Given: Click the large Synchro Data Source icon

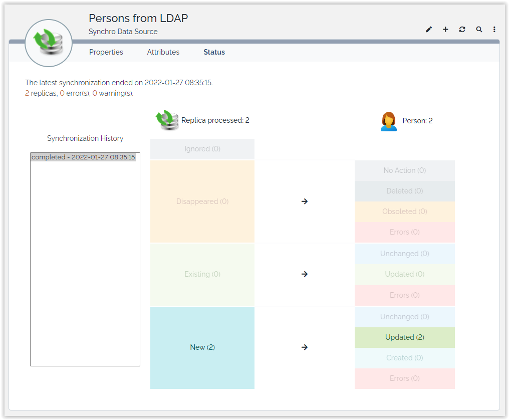Looking at the screenshot, I should 49,43.
